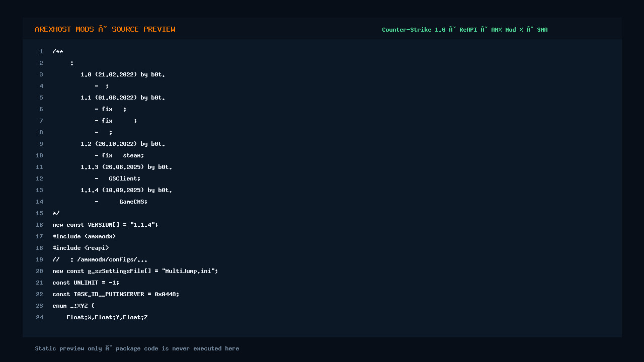644x362 pixels.
Task: Select the "const UNLIMIT = -1;" line
Action: click(86, 283)
